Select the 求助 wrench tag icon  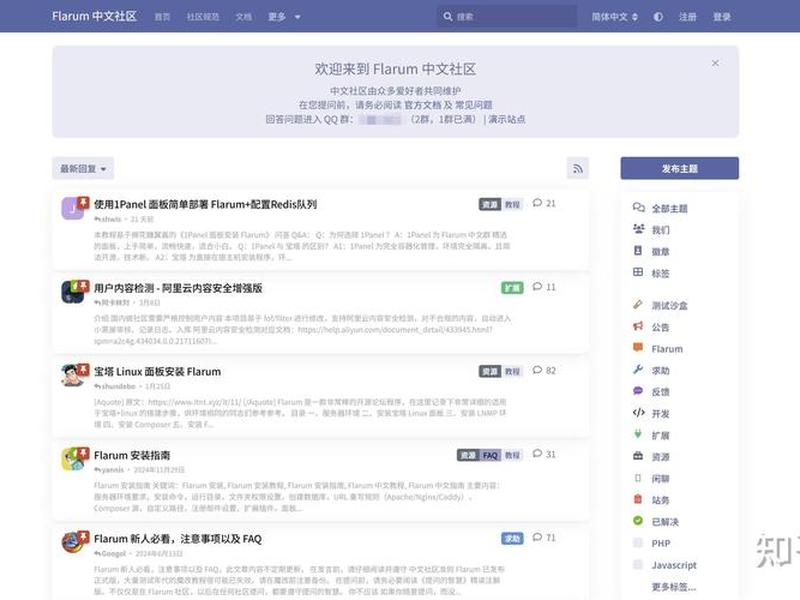click(638, 369)
